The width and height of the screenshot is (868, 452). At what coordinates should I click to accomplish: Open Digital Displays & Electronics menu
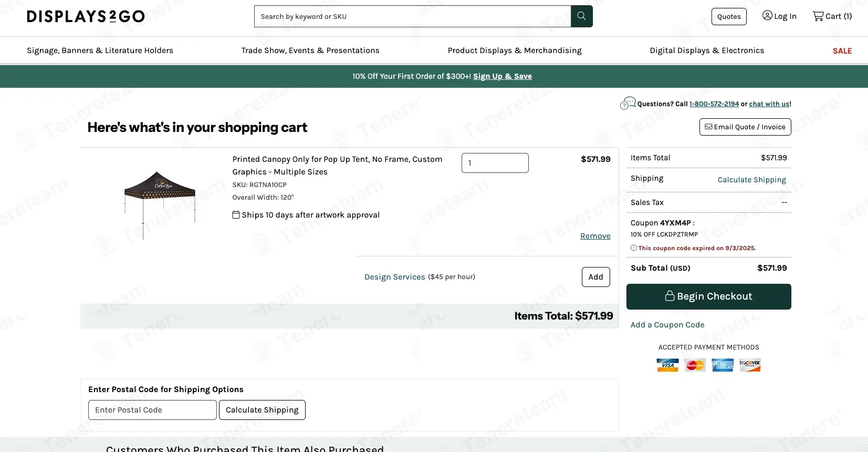pyautogui.click(x=707, y=50)
